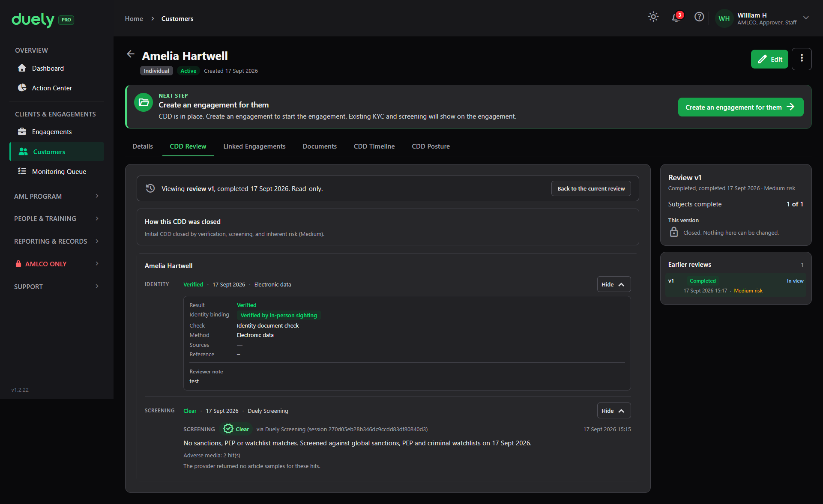Click the Medium risk label in Earlier reviews

click(x=748, y=291)
